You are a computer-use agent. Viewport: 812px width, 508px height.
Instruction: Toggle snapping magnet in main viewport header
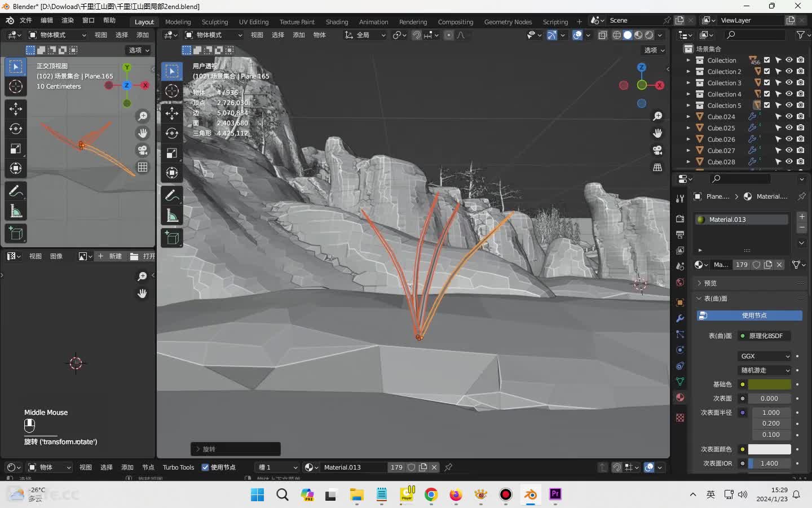(x=417, y=35)
